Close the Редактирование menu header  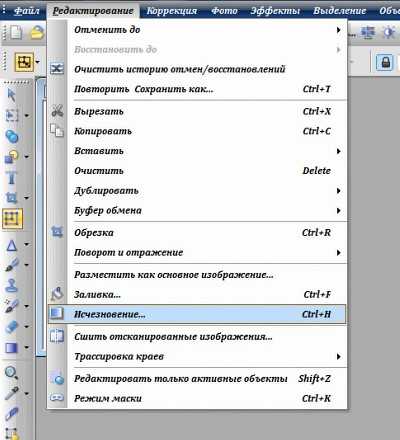[93, 11]
